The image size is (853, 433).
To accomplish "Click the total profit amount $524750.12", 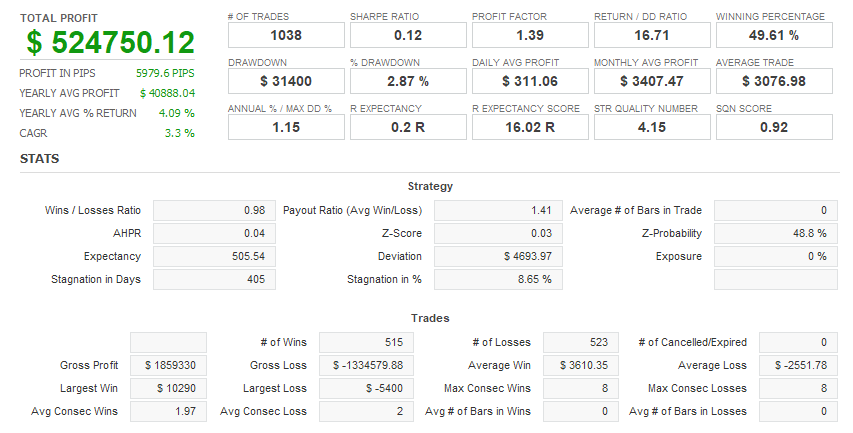I will (x=110, y=43).
